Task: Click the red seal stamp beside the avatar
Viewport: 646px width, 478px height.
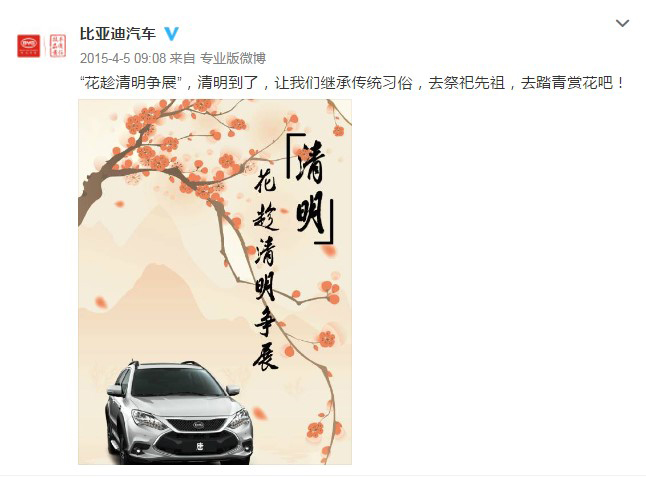Action: 58,46
